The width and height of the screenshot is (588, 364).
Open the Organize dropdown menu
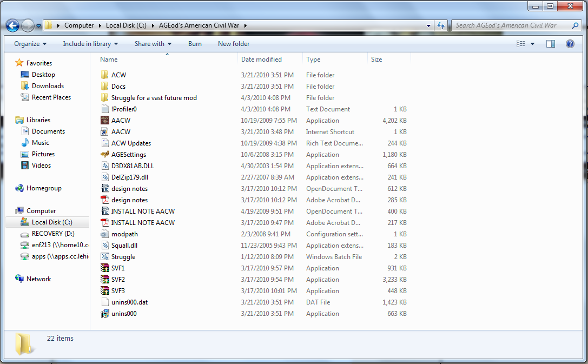pyautogui.click(x=30, y=44)
